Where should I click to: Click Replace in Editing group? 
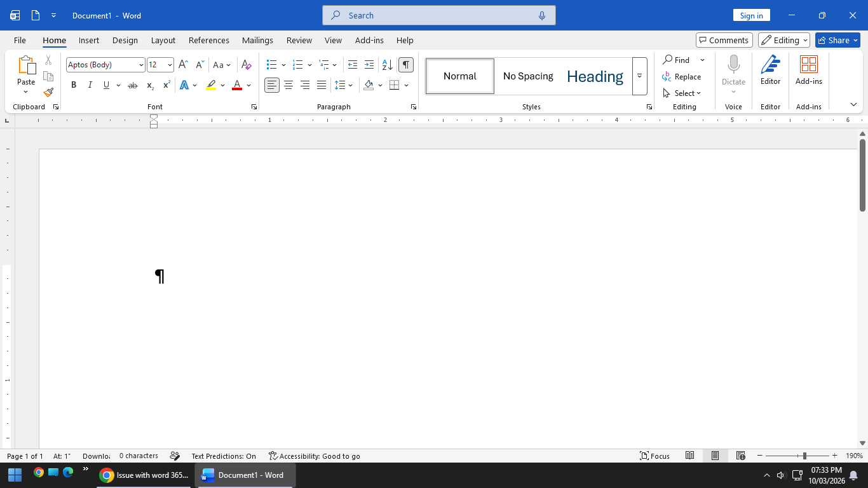[682, 77]
